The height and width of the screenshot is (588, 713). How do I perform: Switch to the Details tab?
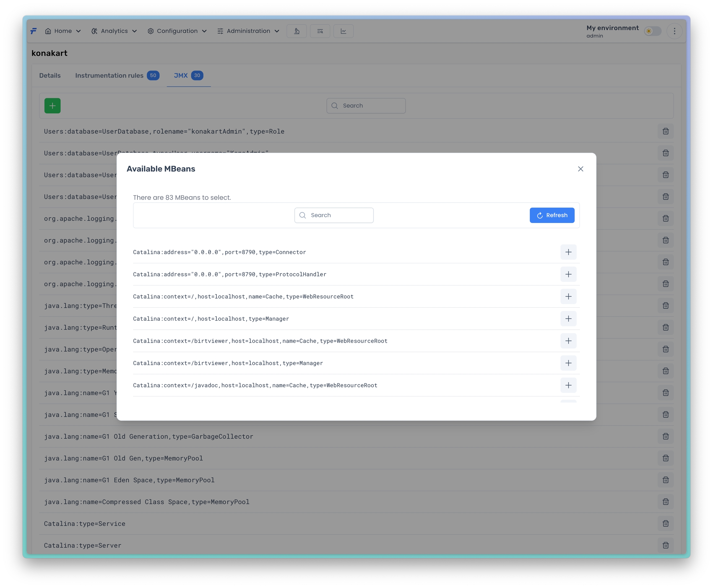pyautogui.click(x=50, y=75)
